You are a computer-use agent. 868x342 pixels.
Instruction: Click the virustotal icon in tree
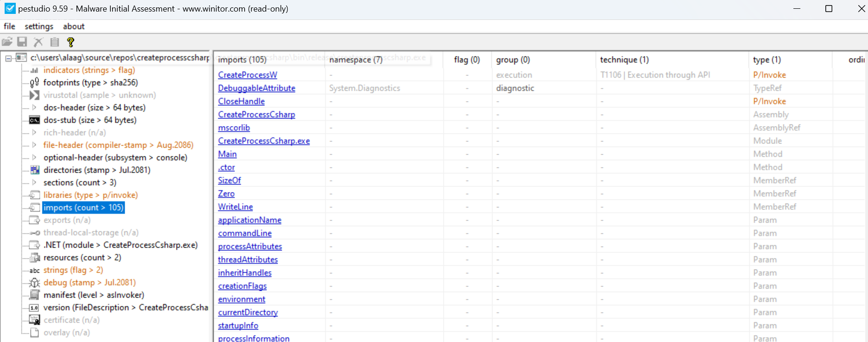tap(34, 95)
